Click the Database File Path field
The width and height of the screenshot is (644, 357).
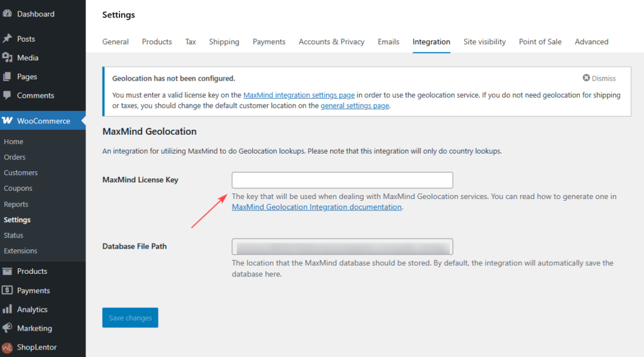[342, 247]
